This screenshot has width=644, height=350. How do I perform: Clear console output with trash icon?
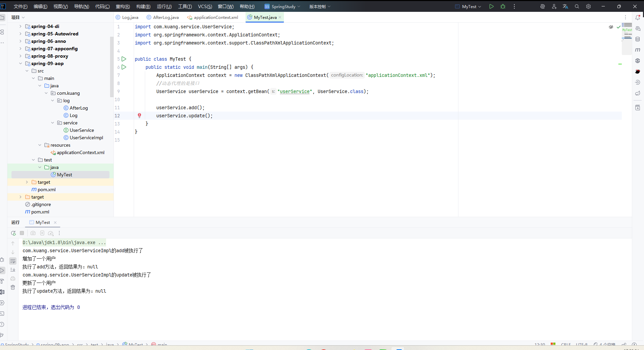coord(13,287)
